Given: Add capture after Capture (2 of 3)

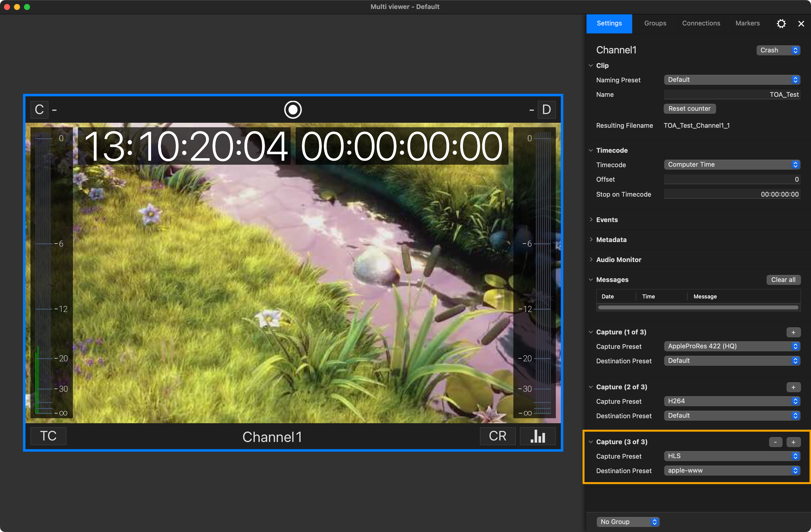Looking at the screenshot, I should coord(793,387).
